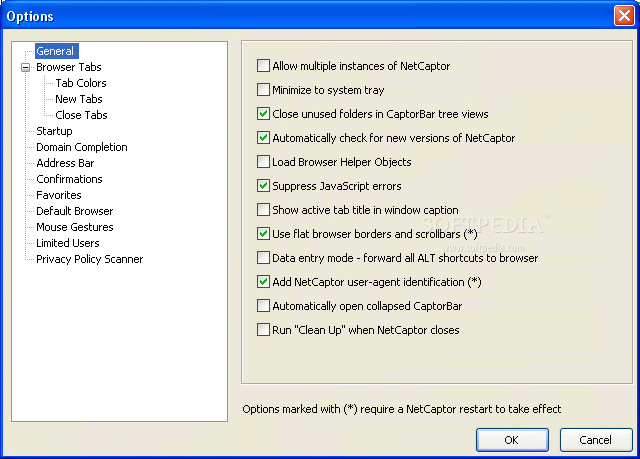Select Favorites options
Image resolution: width=640 pixels, height=459 pixels.
(59, 195)
